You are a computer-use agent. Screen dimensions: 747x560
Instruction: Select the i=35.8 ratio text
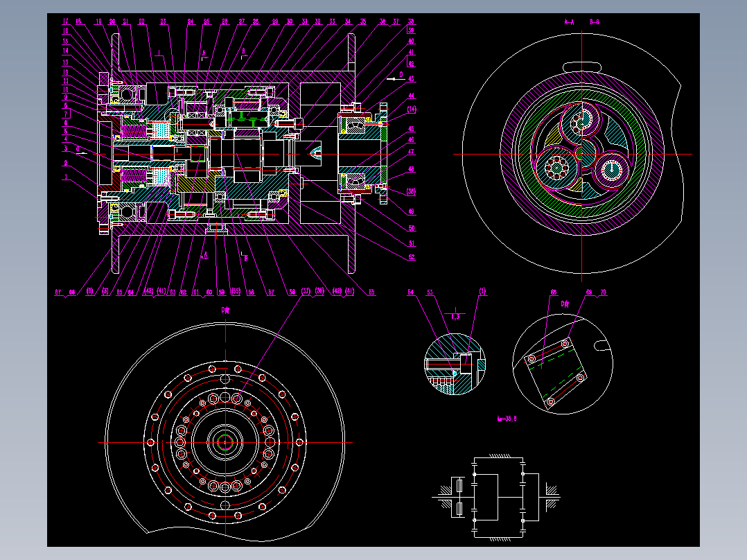tap(507, 419)
